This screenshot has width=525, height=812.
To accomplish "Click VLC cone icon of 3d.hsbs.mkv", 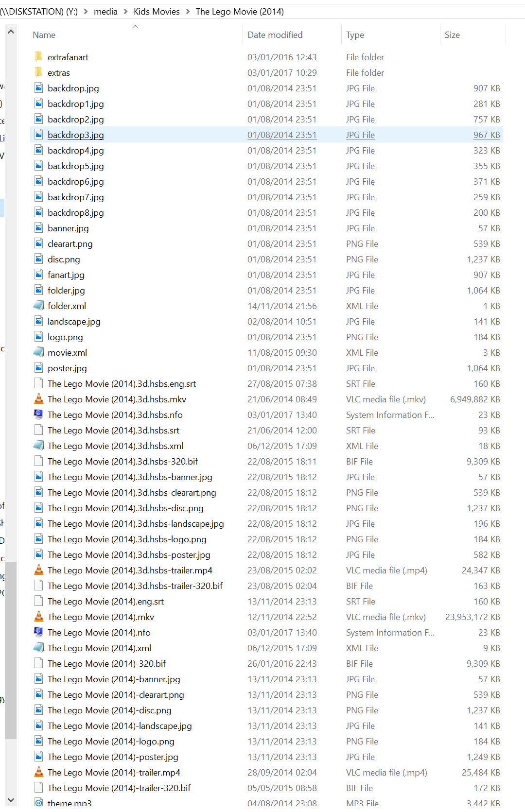I will 39,399.
